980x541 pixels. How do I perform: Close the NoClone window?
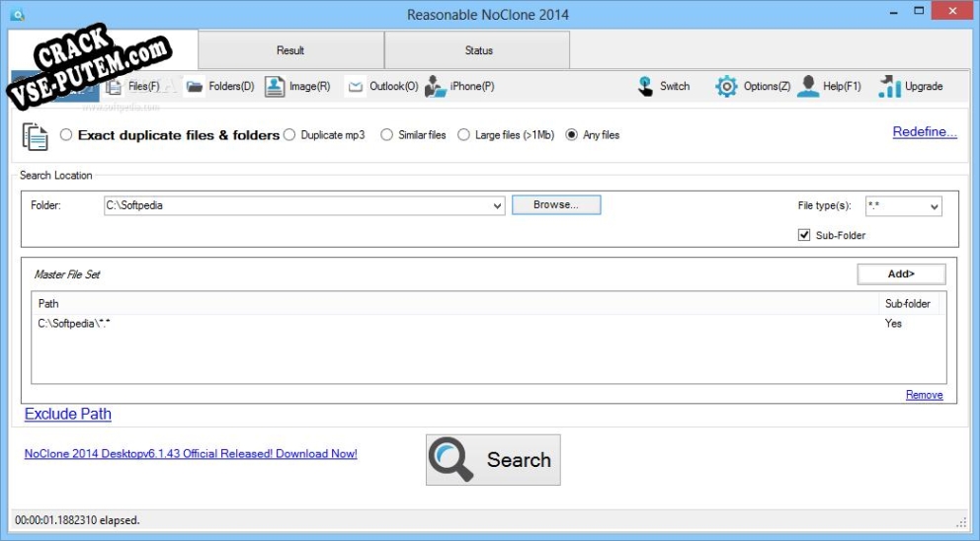click(x=952, y=11)
